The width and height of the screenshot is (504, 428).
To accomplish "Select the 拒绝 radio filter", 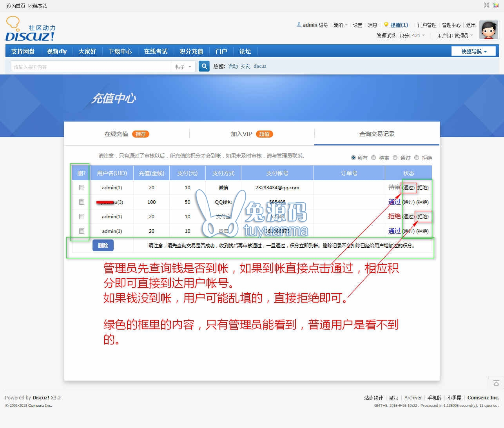I will [417, 158].
